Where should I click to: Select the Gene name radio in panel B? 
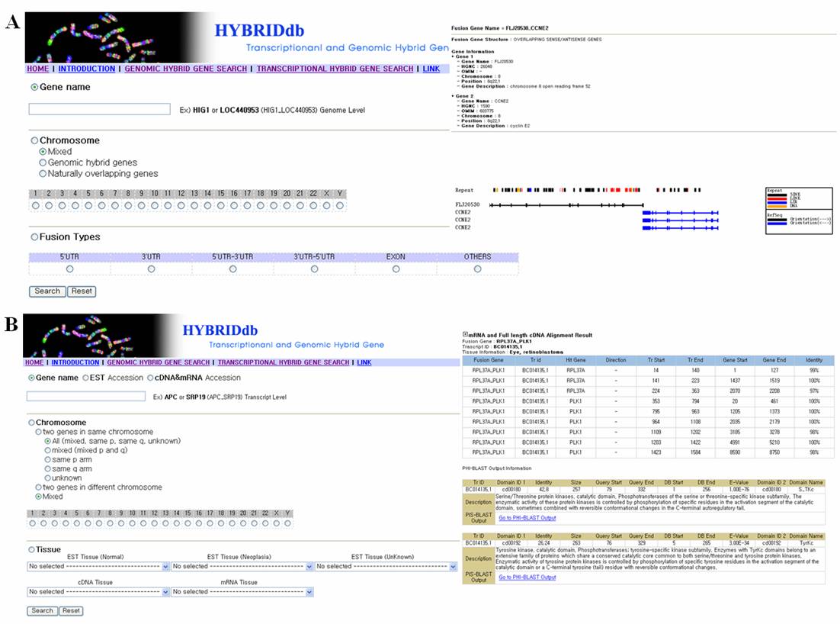31,378
